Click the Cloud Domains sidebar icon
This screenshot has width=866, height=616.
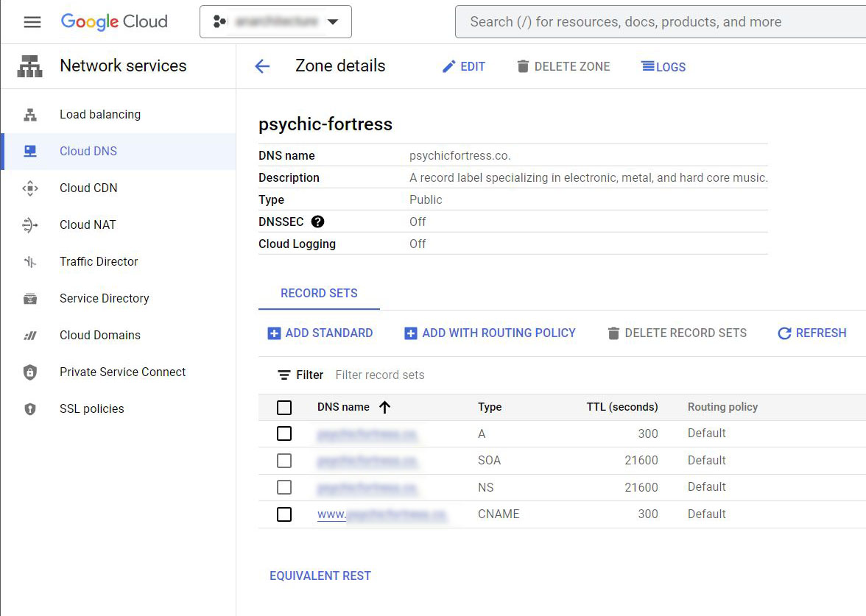[30, 336]
